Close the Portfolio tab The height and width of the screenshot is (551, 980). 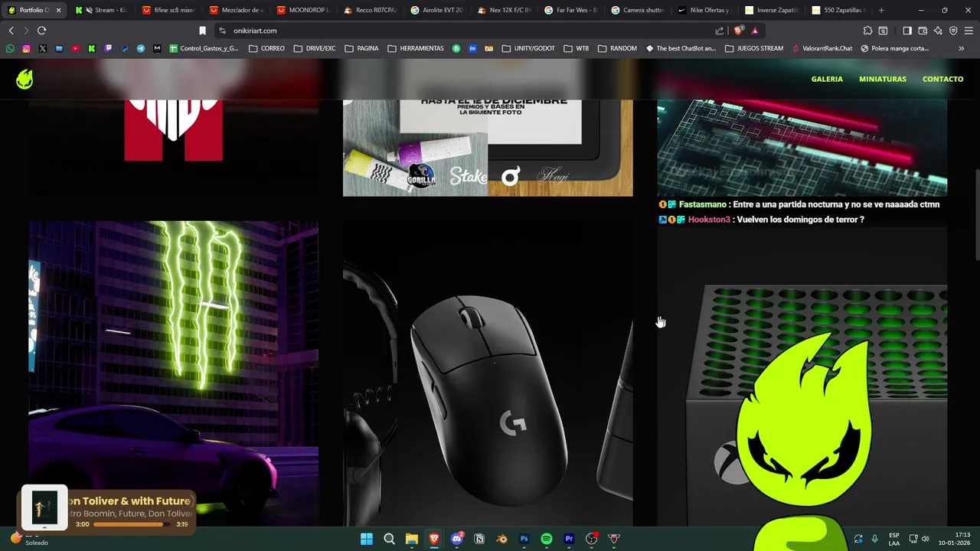(58, 10)
